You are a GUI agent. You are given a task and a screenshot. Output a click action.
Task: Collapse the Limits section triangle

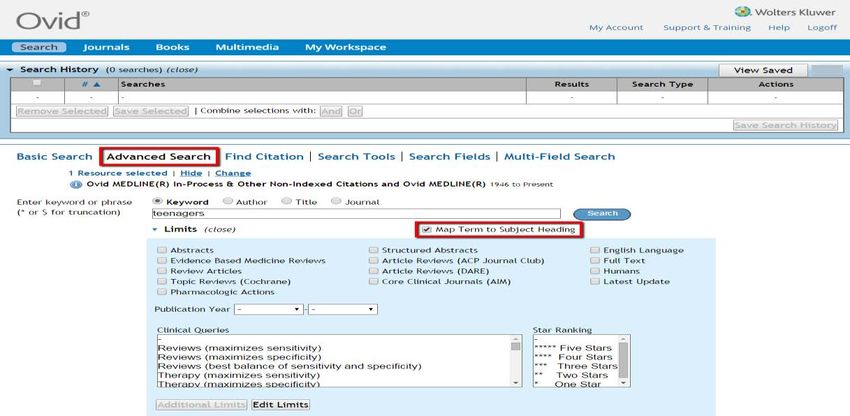coord(154,229)
